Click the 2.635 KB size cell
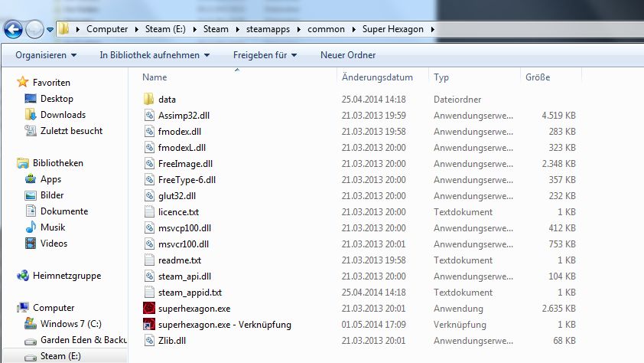The height and width of the screenshot is (363, 644). [558, 309]
